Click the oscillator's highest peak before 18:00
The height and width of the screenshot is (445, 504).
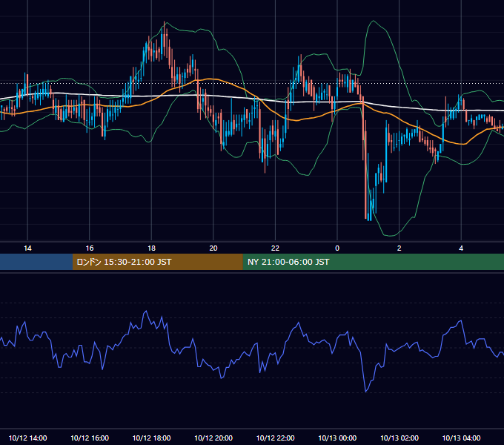pyautogui.click(x=146, y=311)
